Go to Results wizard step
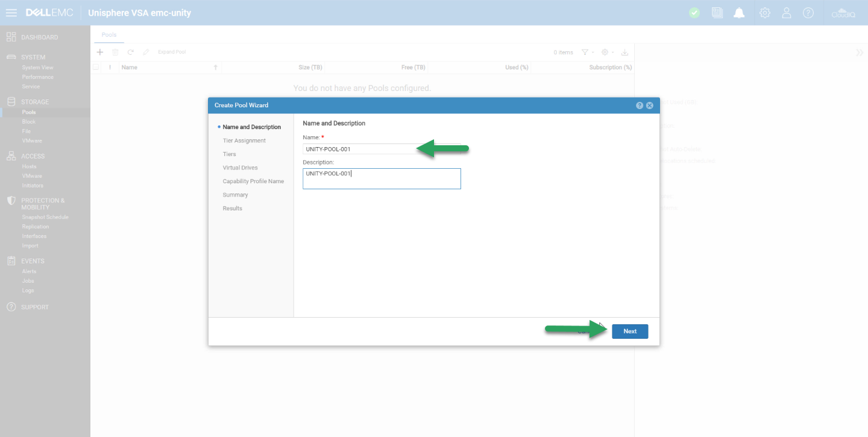Viewport: 868px width, 437px height. [x=232, y=209]
